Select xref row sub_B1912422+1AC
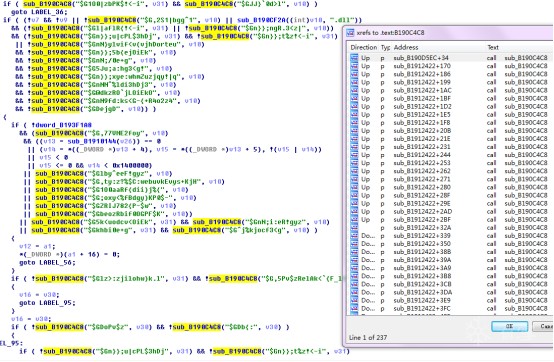This screenshot has height=362, width=554. [x=452, y=90]
